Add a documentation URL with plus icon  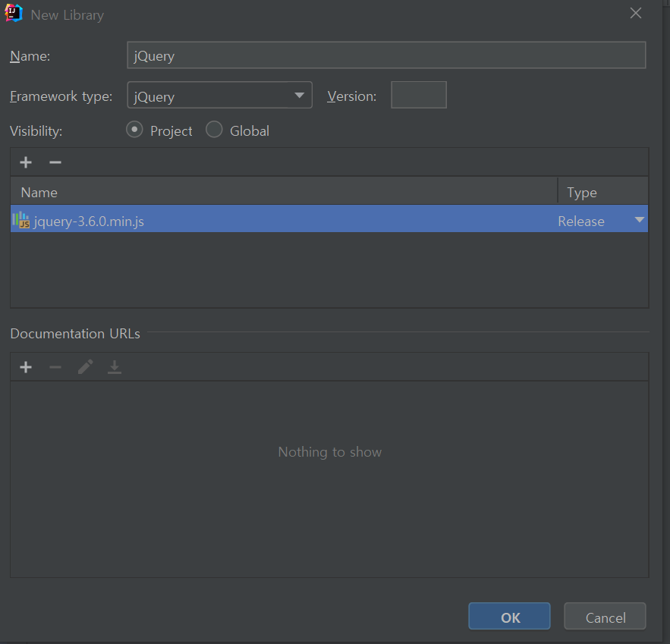[26, 367]
